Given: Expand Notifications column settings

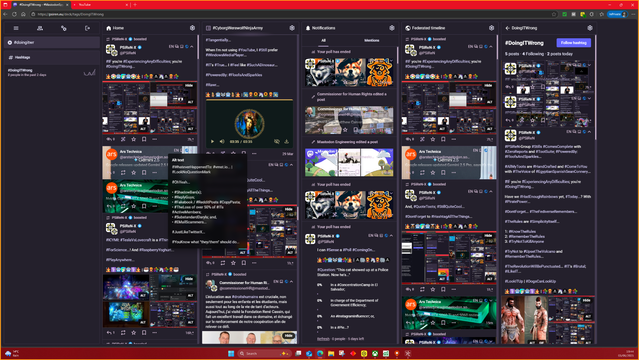Looking at the screenshot, I should pos(392,28).
